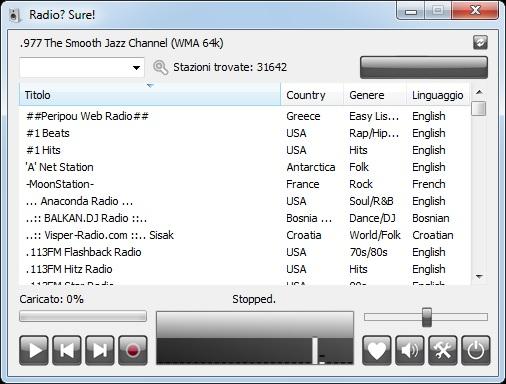
Task: Click the Dance/DJ genre cell
Action: coord(372,218)
